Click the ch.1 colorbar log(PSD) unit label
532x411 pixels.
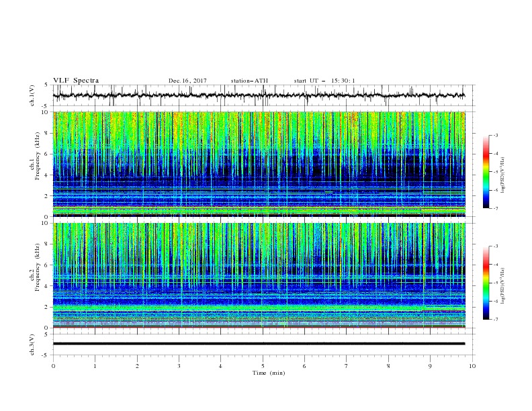(x=503, y=175)
